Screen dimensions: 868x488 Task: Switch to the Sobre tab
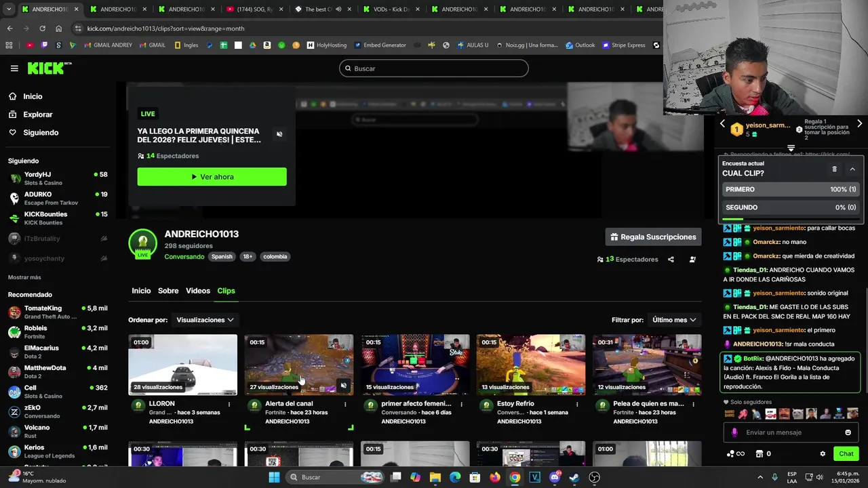point(168,291)
